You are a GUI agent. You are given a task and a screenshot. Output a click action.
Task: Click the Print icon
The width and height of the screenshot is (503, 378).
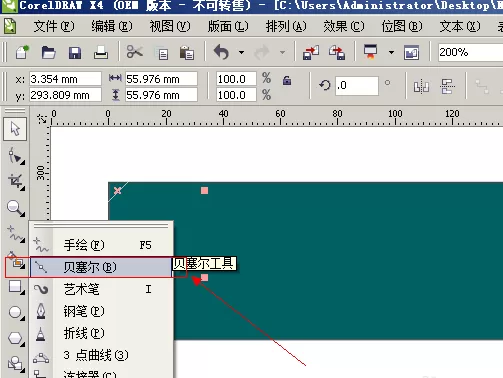pyautogui.click(x=101, y=53)
